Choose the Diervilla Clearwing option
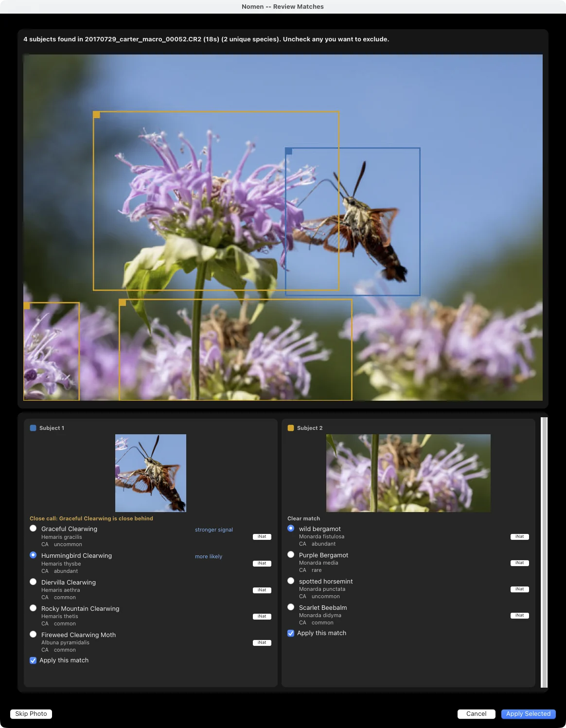This screenshot has width=566, height=728. click(33, 582)
